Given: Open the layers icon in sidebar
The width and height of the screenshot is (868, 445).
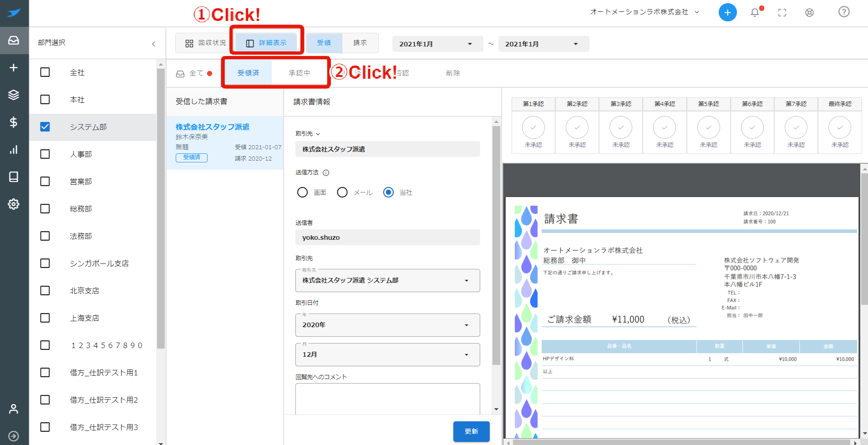Looking at the screenshot, I should (14, 95).
